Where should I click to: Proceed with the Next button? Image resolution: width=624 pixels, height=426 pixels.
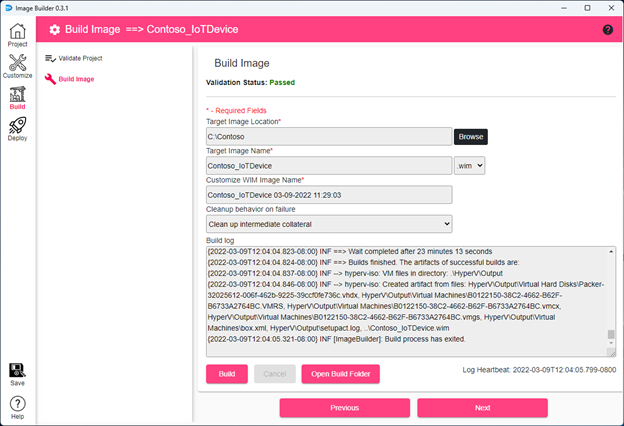pos(482,408)
